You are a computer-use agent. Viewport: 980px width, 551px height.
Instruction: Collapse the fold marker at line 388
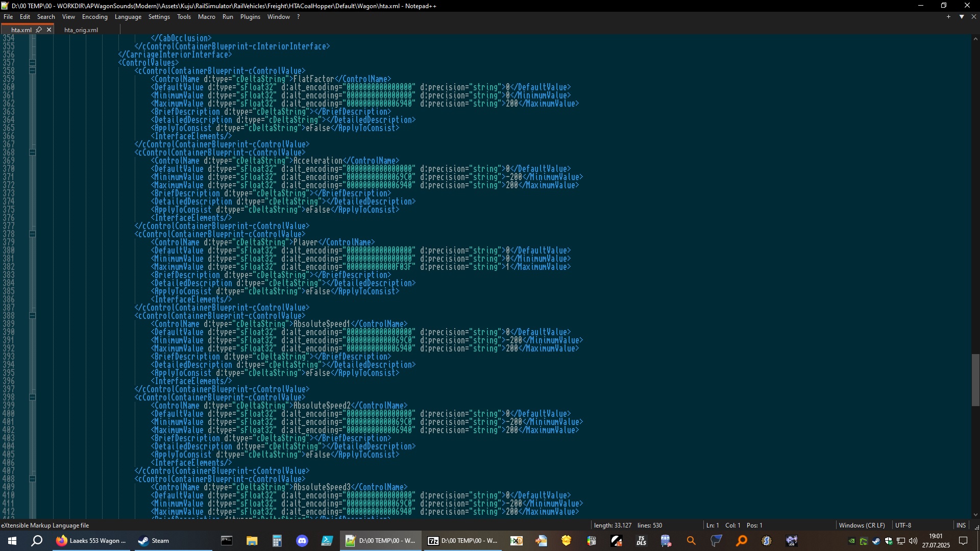coord(32,316)
